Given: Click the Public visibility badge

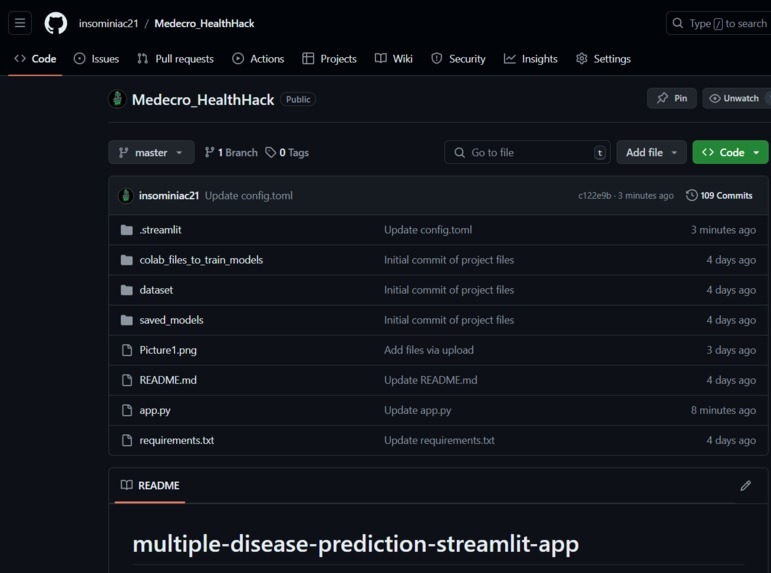Looking at the screenshot, I should [x=298, y=99].
